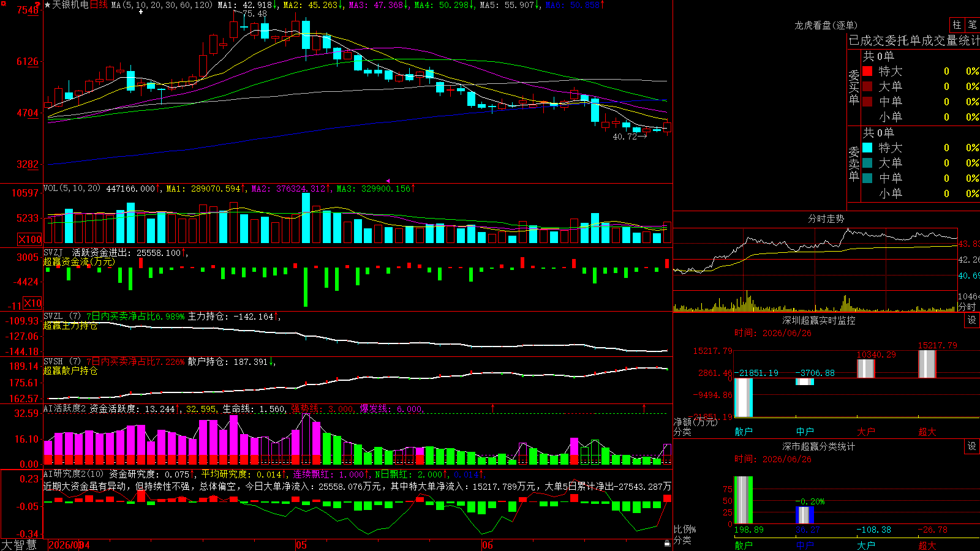Screen dimensions: 980x551
Task: Click the 深市超赢分类统计 panel title
Action: 818,446
